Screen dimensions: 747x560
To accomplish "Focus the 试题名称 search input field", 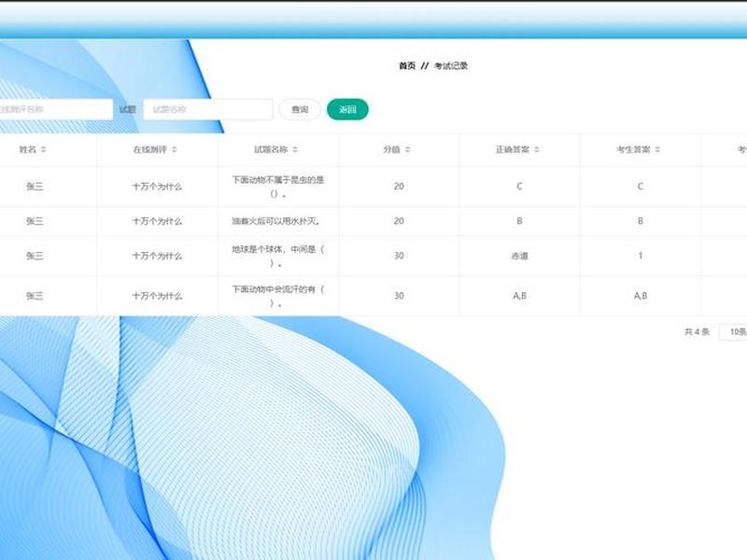I will coord(208,109).
